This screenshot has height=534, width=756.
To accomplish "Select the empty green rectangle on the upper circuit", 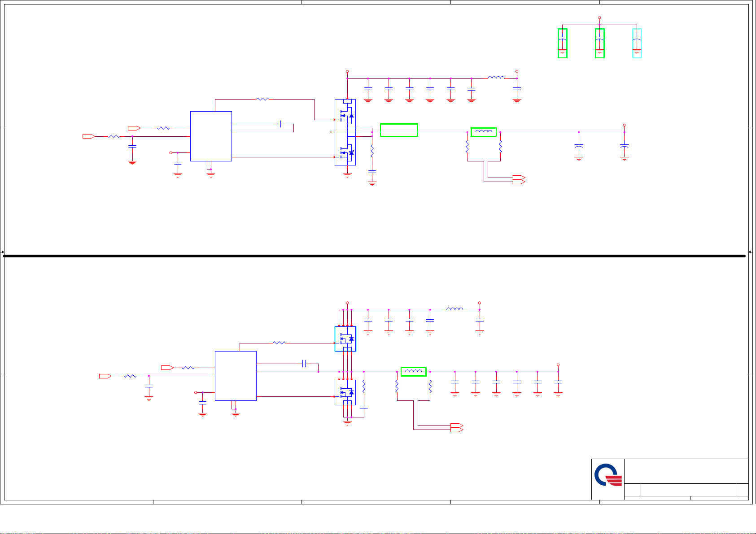I will (x=399, y=130).
